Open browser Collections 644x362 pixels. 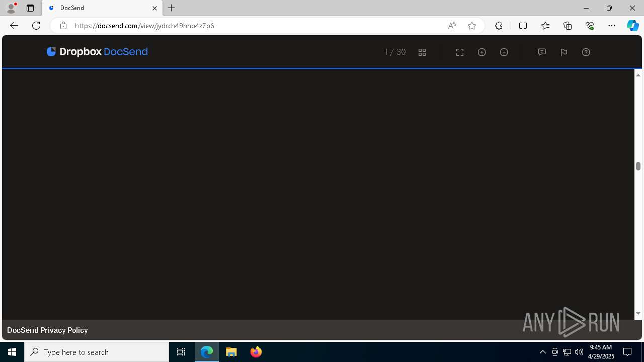(x=568, y=26)
